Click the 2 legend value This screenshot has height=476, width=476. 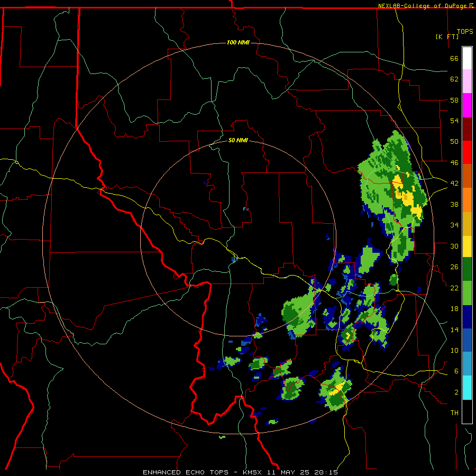(x=456, y=392)
